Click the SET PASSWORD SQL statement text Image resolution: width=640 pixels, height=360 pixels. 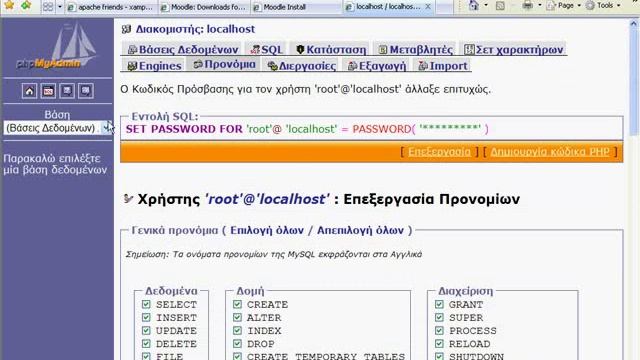307,129
